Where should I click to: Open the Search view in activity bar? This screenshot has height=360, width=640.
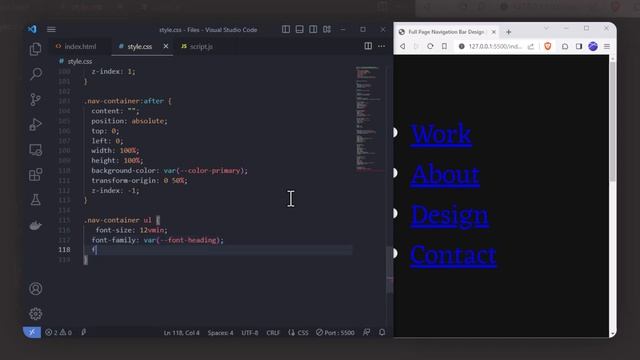click(x=36, y=74)
